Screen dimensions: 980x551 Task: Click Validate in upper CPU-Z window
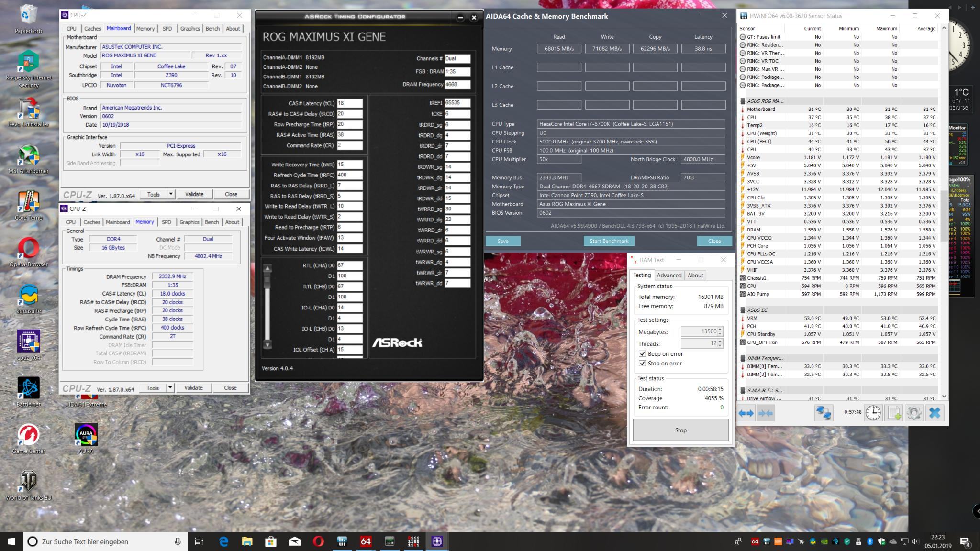click(194, 194)
